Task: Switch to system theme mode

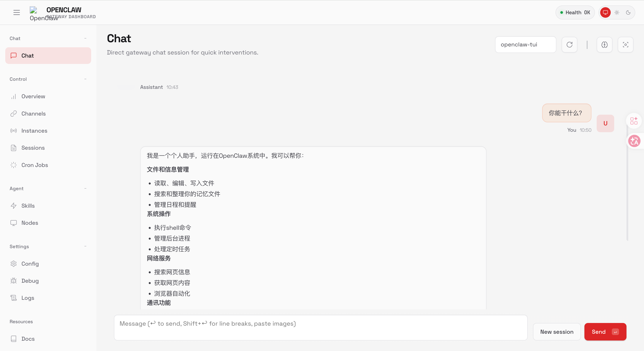Action: [605, 12]
